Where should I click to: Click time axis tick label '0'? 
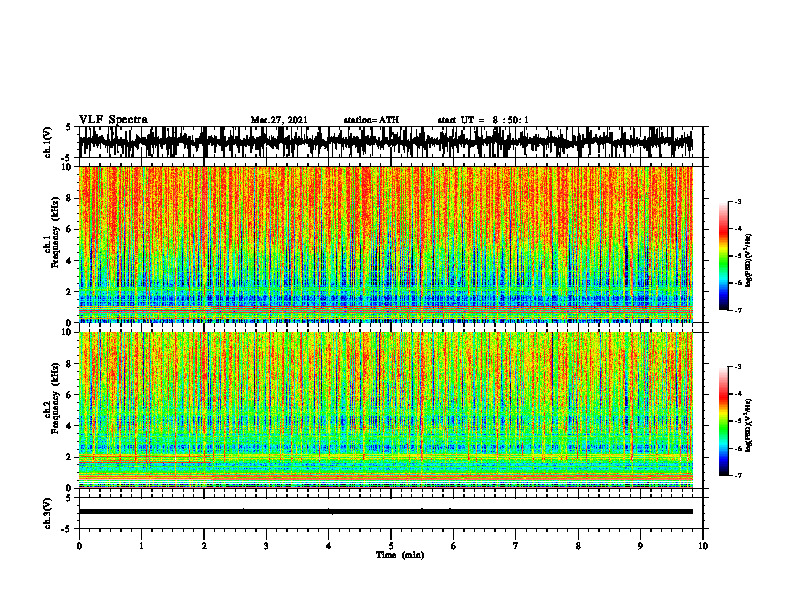79,546
